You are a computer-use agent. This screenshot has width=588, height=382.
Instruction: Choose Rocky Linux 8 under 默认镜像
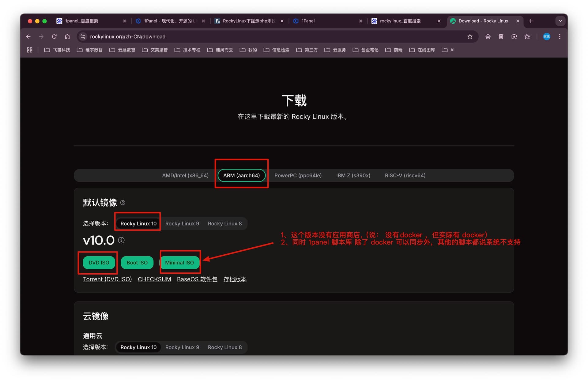click(x=225, y=223)
